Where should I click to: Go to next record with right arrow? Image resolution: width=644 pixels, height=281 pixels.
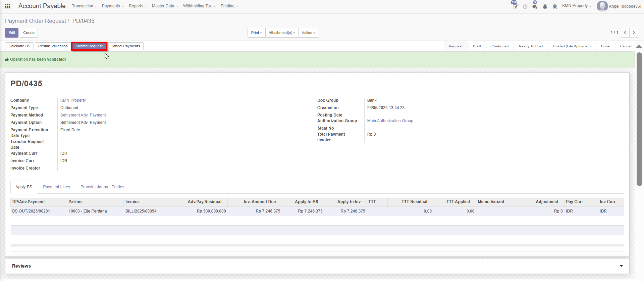pos(634,33)
